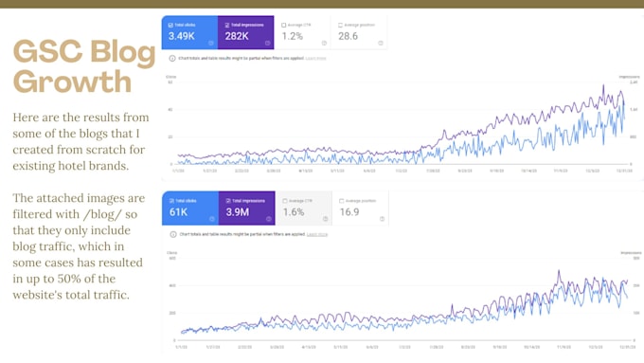The width and height of the screenshot is (644, 363).
Task: Open help icon on the 282K impressions card
Action: (x=267, y=43)
